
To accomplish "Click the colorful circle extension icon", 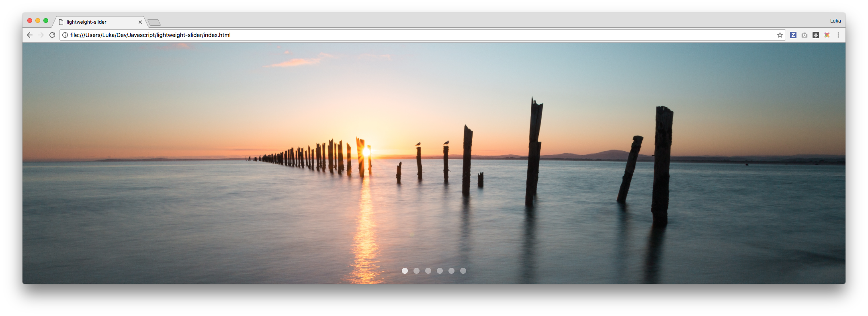I will point(827,35).
